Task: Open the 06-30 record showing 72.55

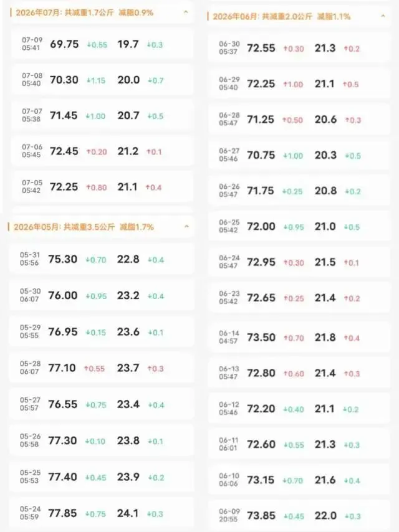Action: pyautogui.click(x=299, y=48)
